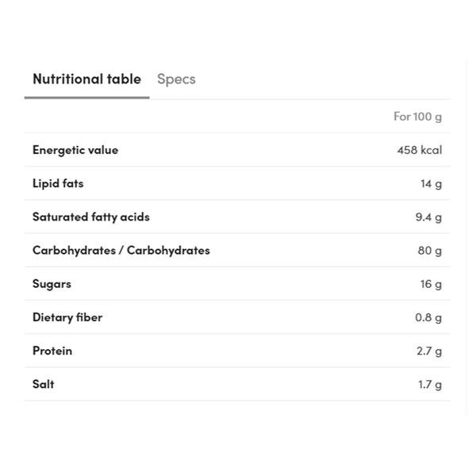
Task: Select the 458 kcal value
Action: tap(419, 149)
